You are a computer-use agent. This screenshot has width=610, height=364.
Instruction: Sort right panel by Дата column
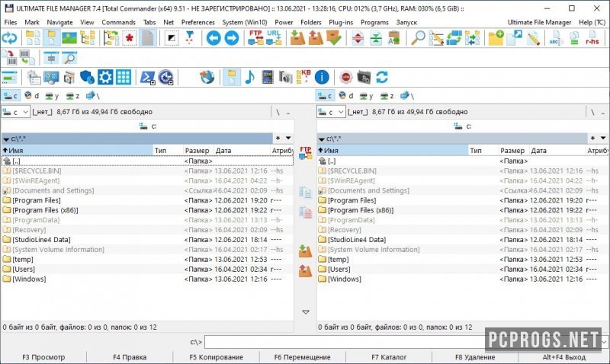coord(557,150)
